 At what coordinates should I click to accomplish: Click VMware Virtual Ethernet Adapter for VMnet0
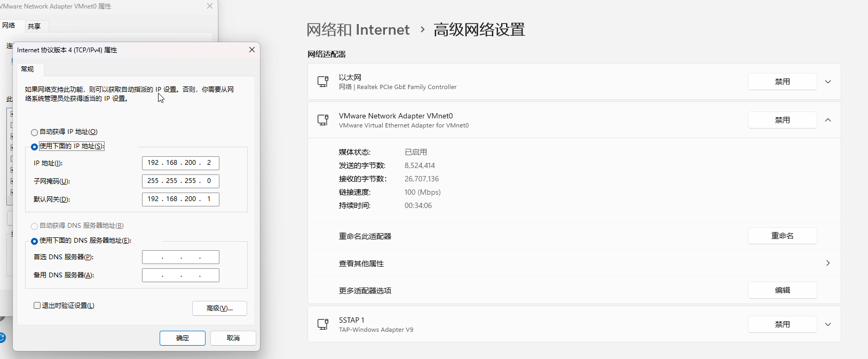pos(404,125)
